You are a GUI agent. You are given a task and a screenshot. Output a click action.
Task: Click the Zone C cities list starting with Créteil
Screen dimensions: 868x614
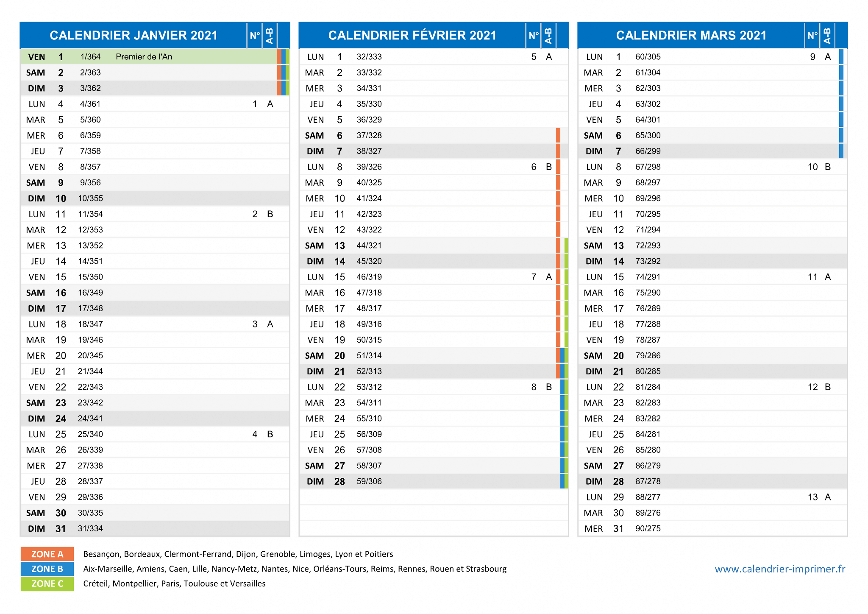click(x=174, y=584)
